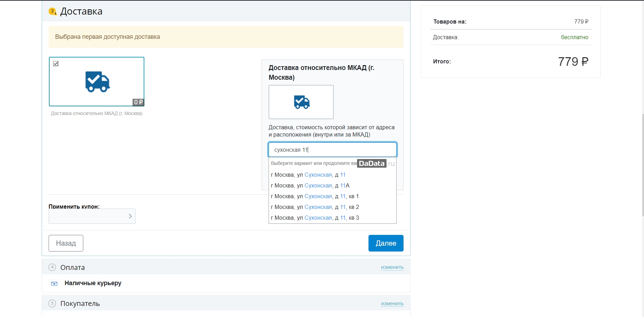Select suggestion Сухонская, д 11

click(x=308, y=175)
